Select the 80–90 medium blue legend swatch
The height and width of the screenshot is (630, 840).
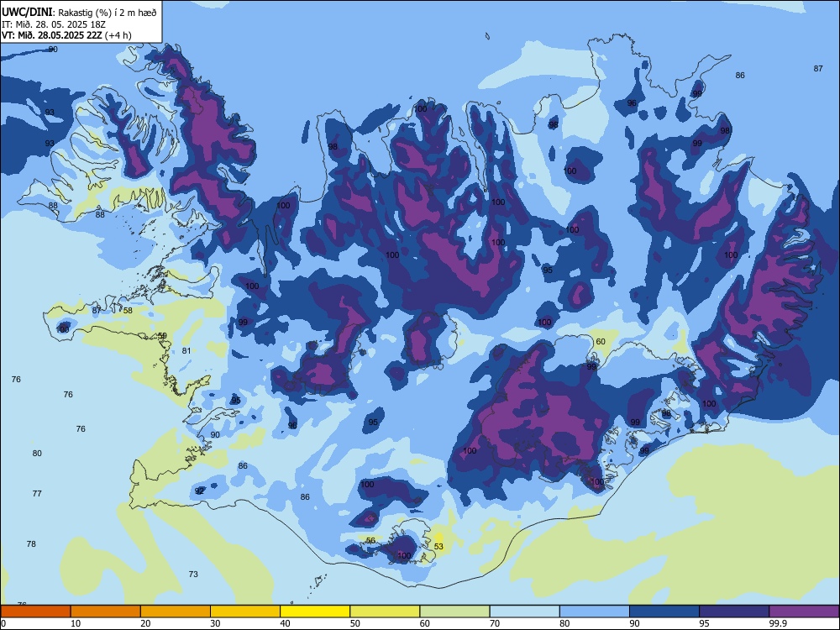[595, 612]
